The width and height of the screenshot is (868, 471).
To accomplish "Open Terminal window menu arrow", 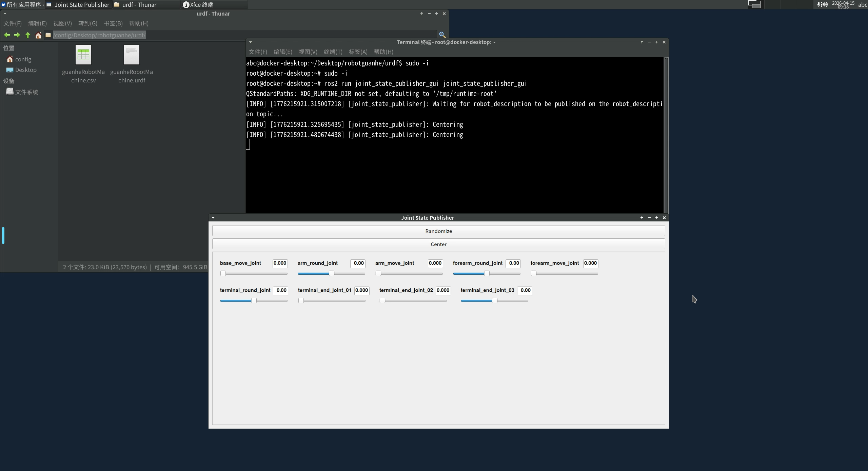I will point(251,42).
